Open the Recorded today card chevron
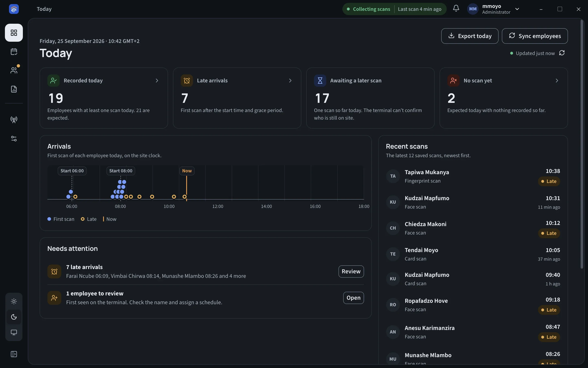588x368 pixels. coord(157,81)
